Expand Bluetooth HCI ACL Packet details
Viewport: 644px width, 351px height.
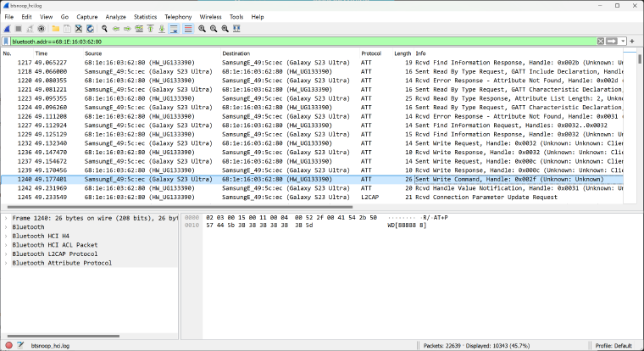6,245
